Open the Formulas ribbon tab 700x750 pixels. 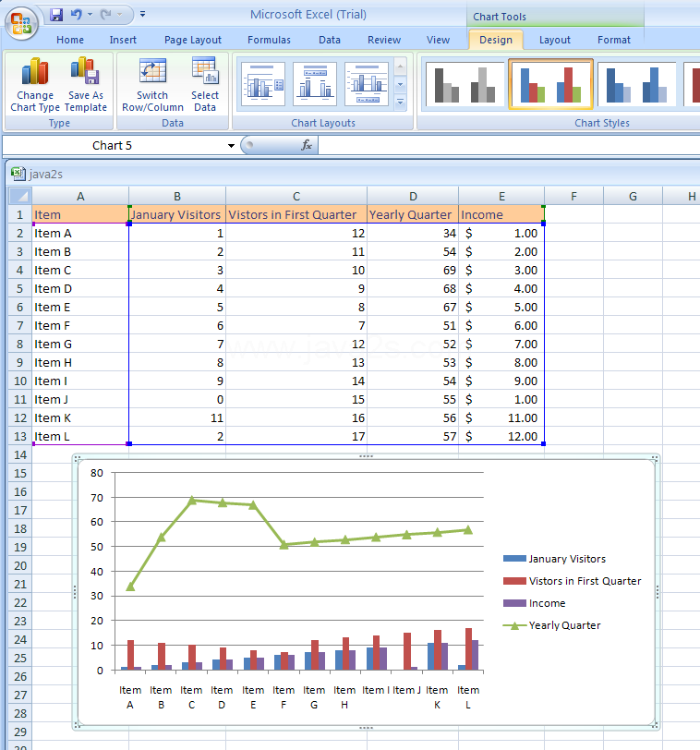pyautogui.click(x=269, y=41)
